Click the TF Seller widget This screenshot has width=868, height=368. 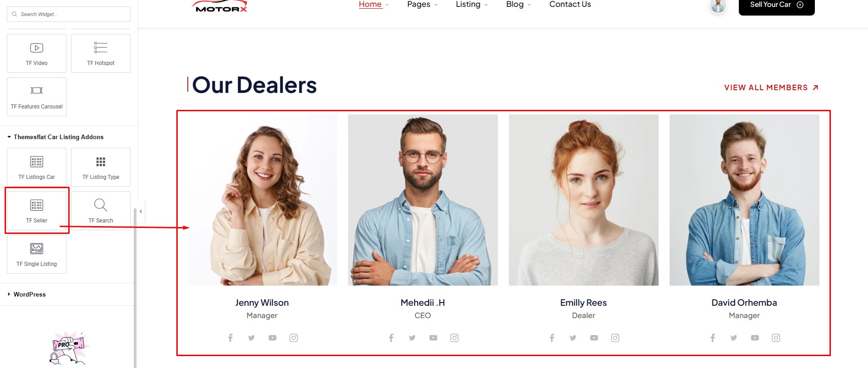coord(37,211)
